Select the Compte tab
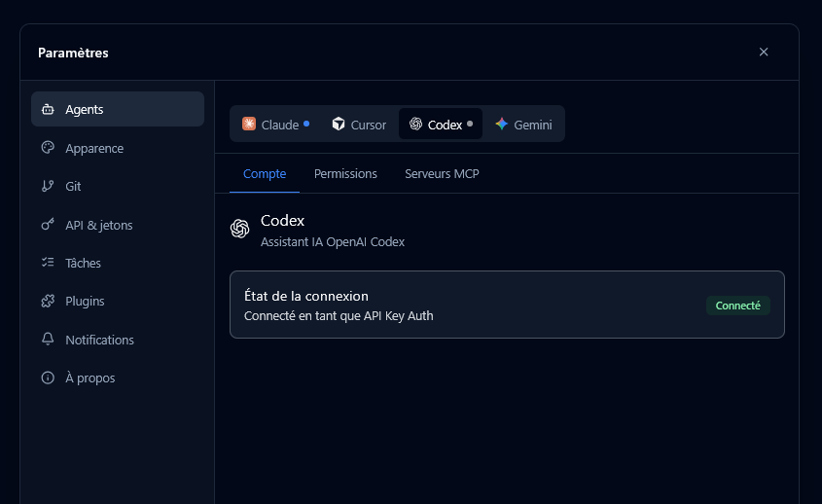The width and height of the screenshot is (822, 504). click(265, 173)
